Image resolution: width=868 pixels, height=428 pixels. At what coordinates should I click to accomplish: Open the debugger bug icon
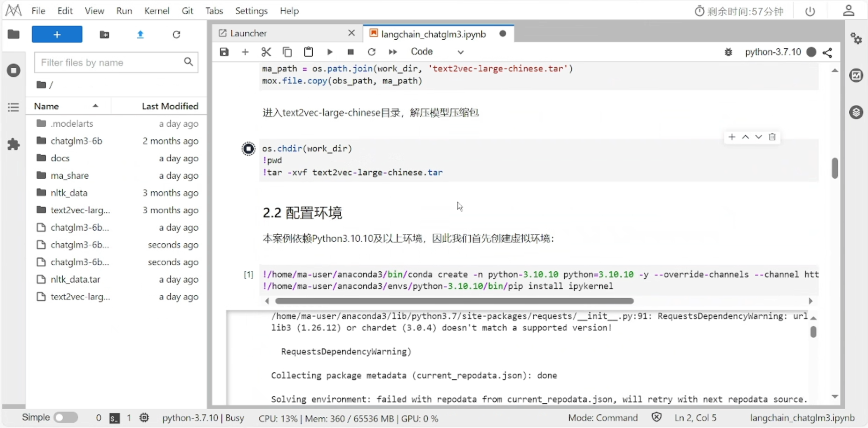click(728, 52)
